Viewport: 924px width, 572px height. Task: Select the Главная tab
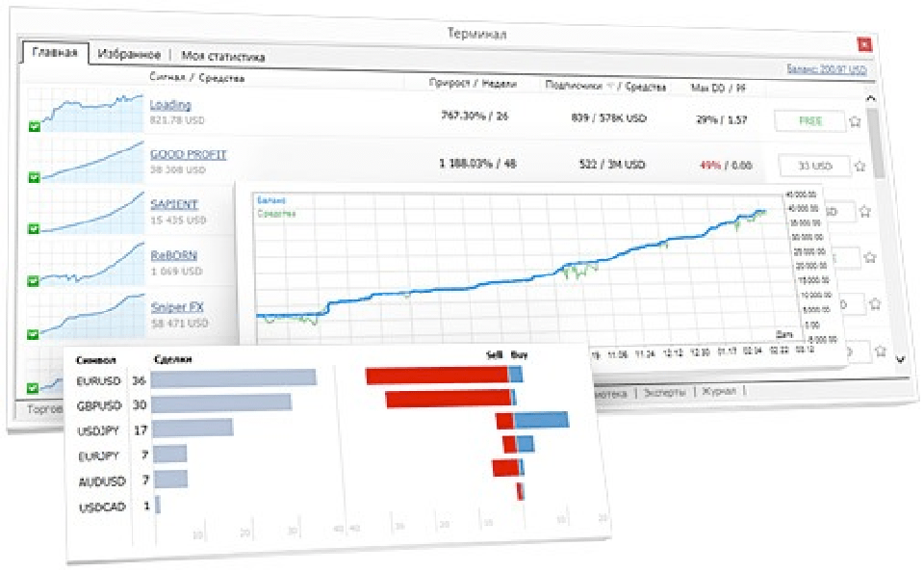pos(54,53)
